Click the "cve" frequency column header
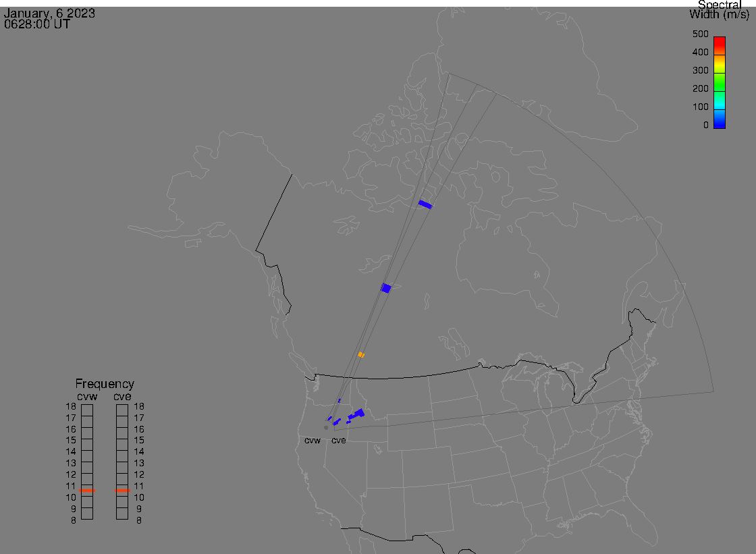 (x=122, y=396)
